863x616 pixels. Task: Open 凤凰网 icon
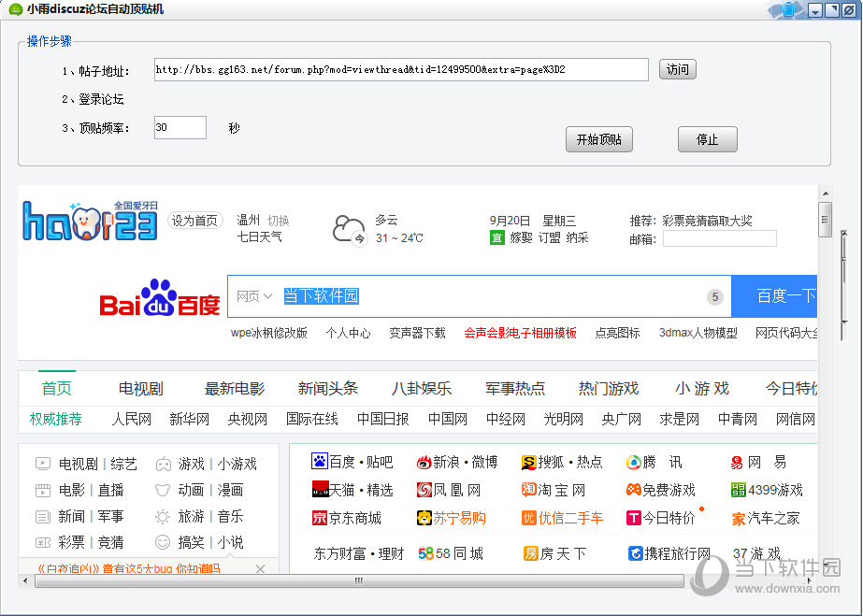[x=424, y=489]
